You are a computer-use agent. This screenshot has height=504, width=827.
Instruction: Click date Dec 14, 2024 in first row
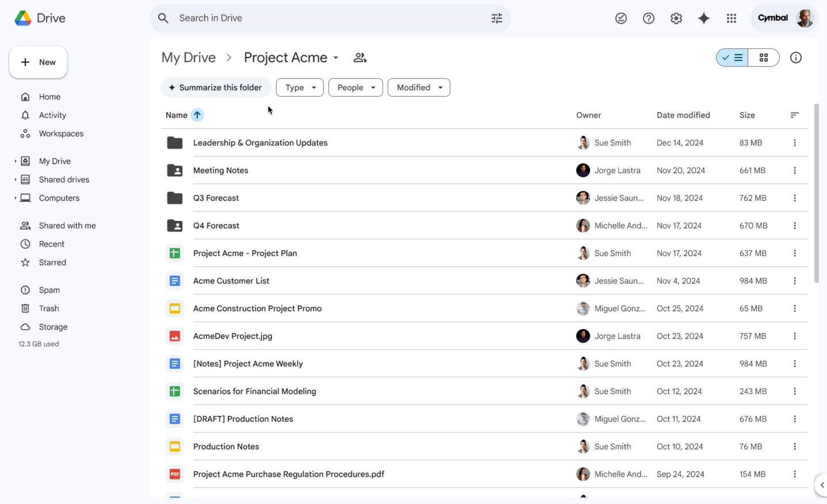point(680,143)
